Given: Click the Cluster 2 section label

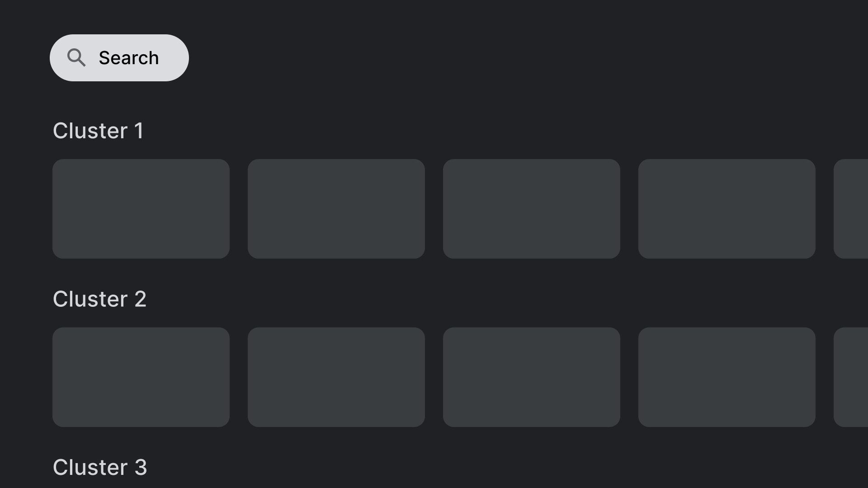Looking at the screenshot, I should (99, 298).
